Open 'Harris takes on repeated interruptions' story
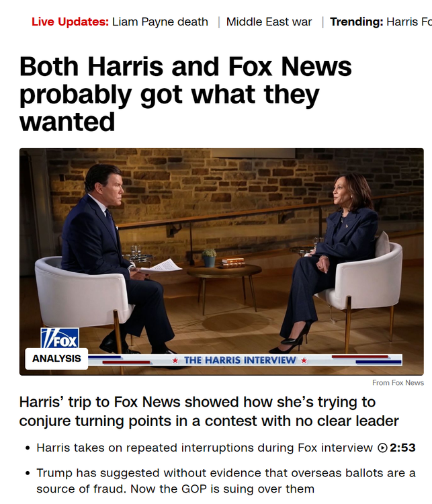 204,448
